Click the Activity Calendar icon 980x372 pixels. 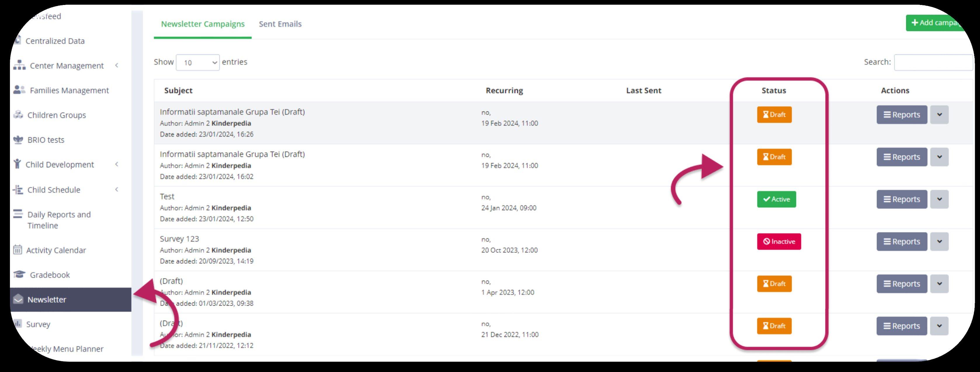point(18,250)
